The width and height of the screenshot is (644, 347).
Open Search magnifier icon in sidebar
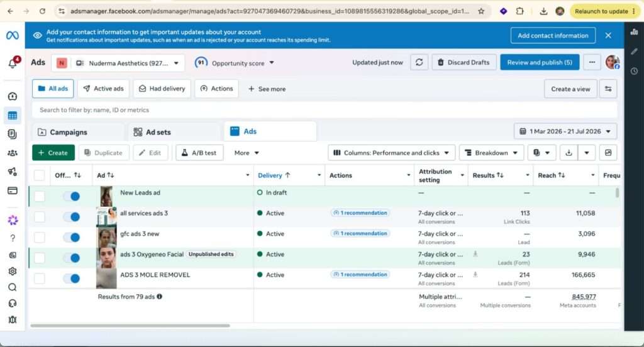[13, 287]
